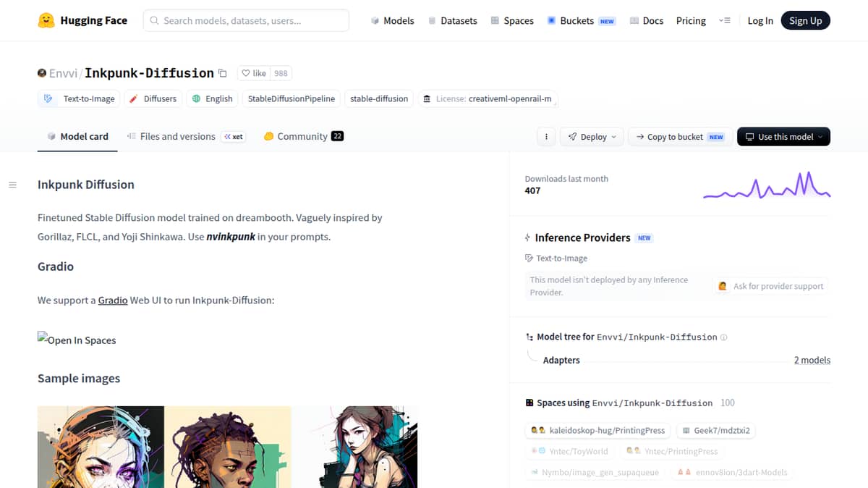This screenshot has height=488, width=868.
Task: Click the Envvi user avatar
Action: [42, 73]
